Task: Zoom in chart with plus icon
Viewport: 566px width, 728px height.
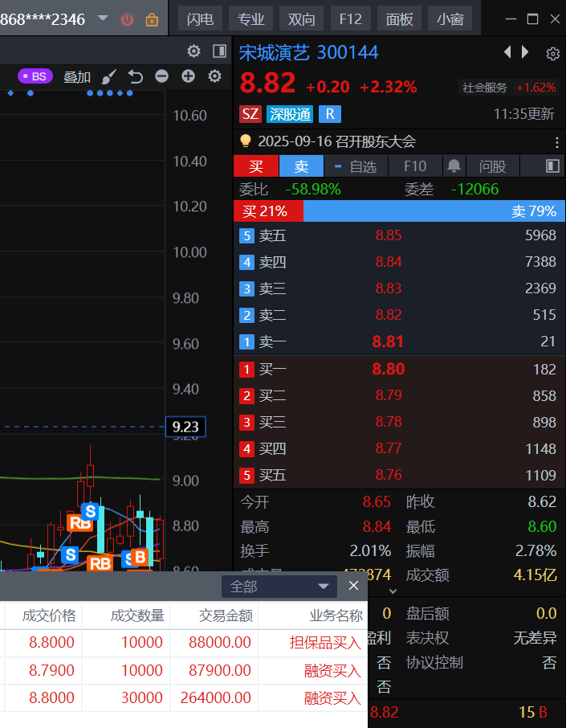Action: coord(188,76)
